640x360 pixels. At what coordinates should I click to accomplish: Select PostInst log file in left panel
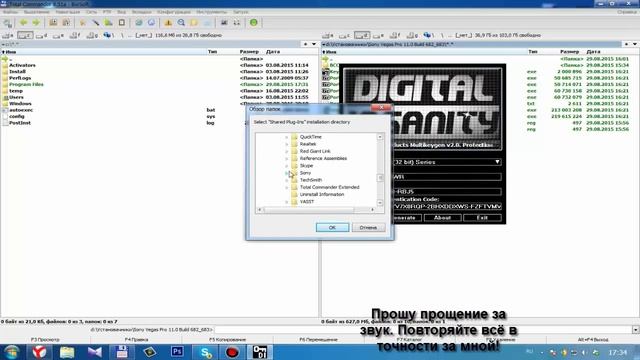20,123
